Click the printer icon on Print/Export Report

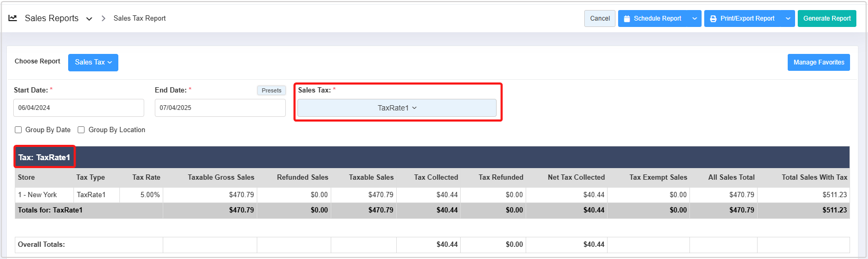point(713,18)
